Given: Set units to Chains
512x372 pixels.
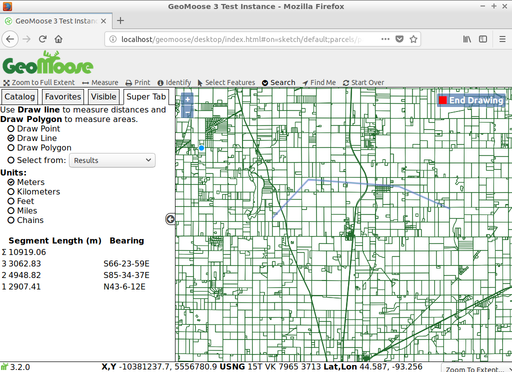Looking at the screenshot, I should tap(11, 220).
